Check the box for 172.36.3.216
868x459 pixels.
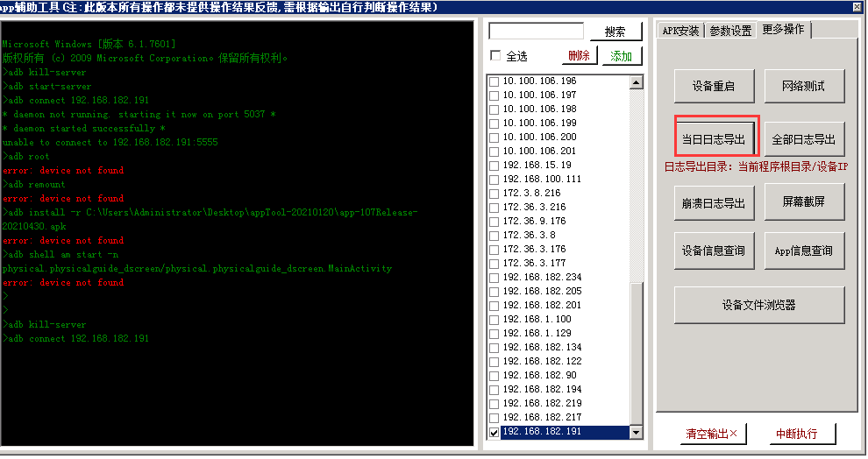click(494, 208)
